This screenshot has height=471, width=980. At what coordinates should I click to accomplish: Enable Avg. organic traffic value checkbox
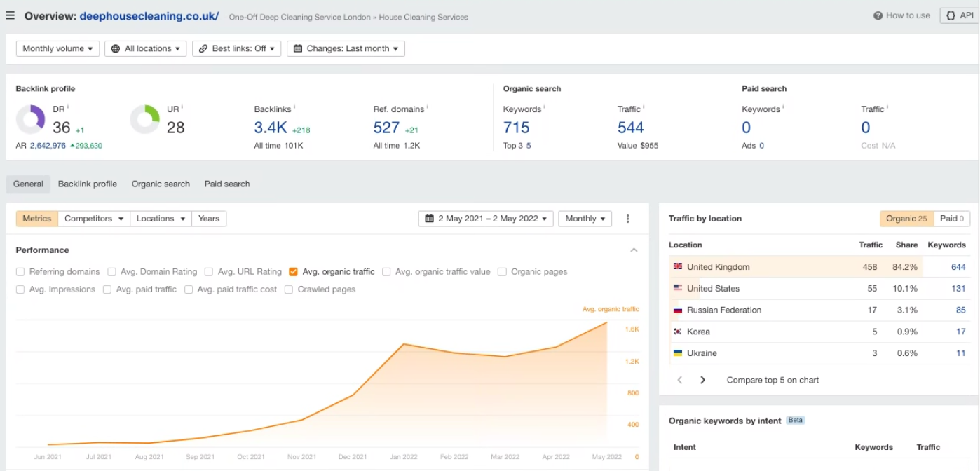coord(386,272)
